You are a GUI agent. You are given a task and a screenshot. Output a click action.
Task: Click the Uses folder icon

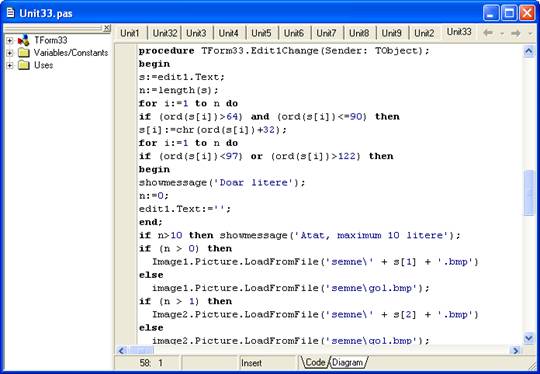[24, 65]
